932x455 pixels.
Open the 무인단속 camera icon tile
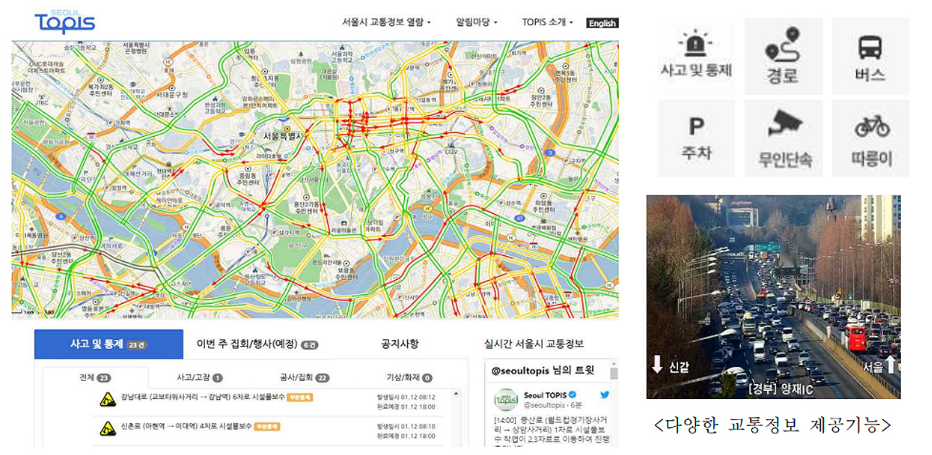[x=783, y=138]
